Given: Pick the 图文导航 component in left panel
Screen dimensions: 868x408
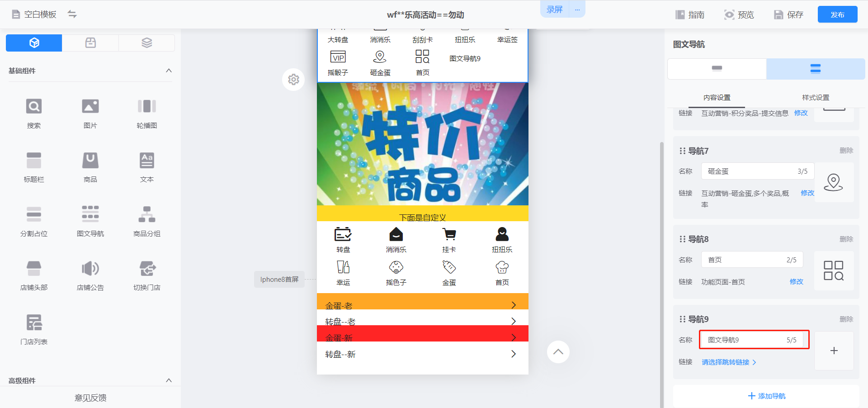Looking at the screenshot, I should point(90,214).
